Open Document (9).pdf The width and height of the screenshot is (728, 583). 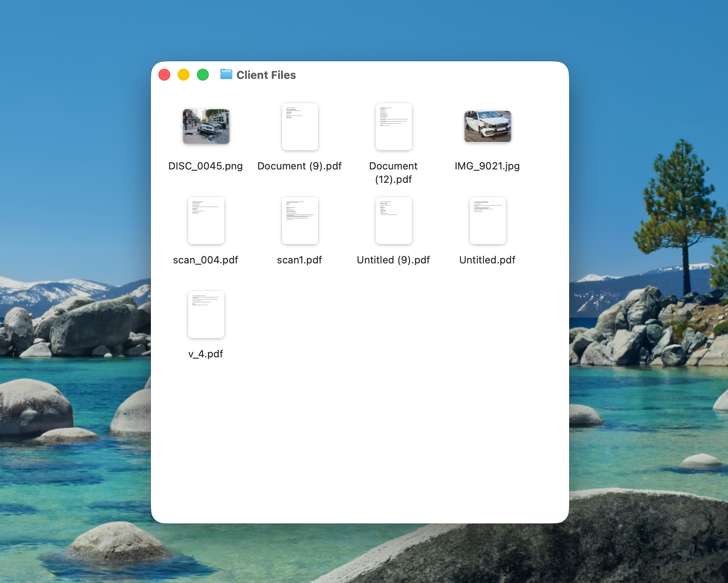click(x=300, y=127)
